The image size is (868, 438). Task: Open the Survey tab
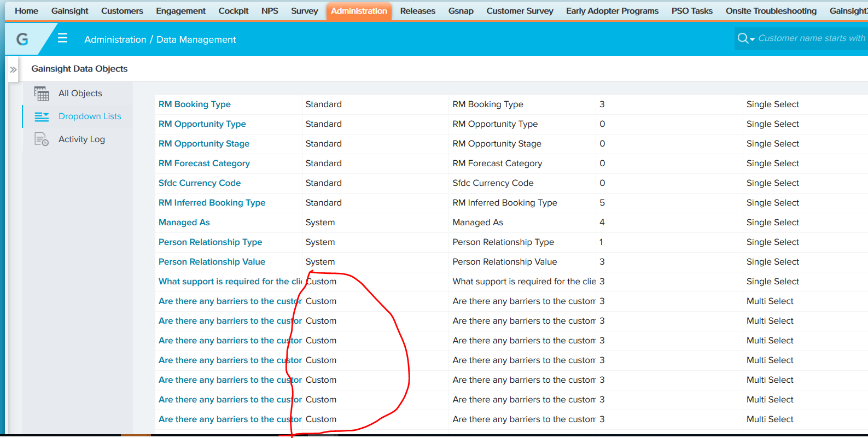(x=305, y=11)
